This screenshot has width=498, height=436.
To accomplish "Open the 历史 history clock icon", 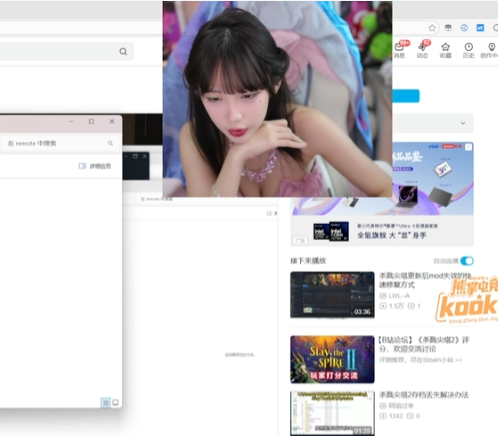I will tap(468, 50).
